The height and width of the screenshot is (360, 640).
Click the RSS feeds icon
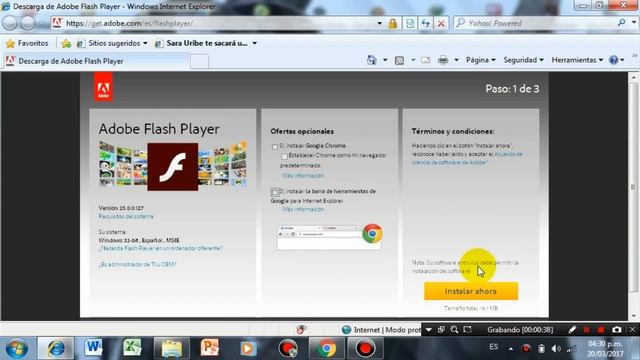click(399, 60)
